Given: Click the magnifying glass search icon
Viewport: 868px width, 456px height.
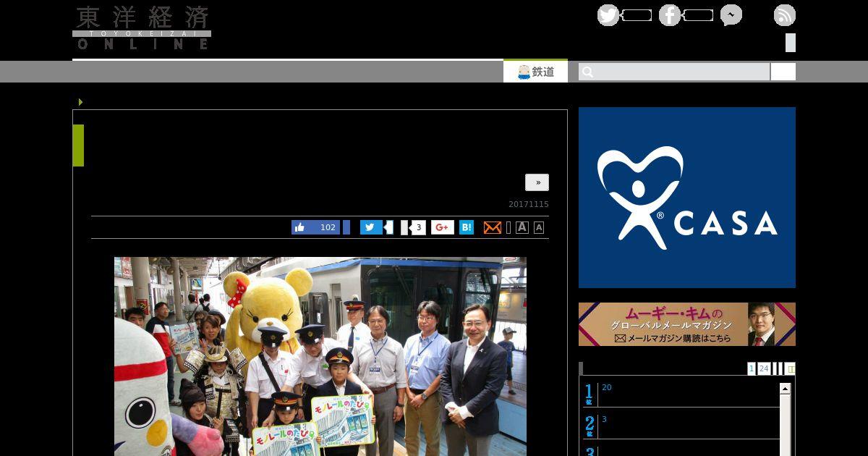Looking at the screenshot, I should point(587,72).
